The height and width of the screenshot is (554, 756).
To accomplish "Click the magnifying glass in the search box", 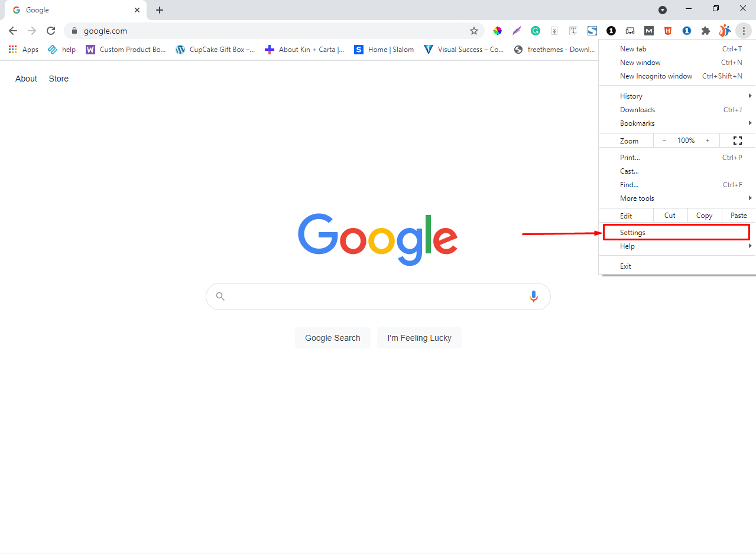I will 220,296.
